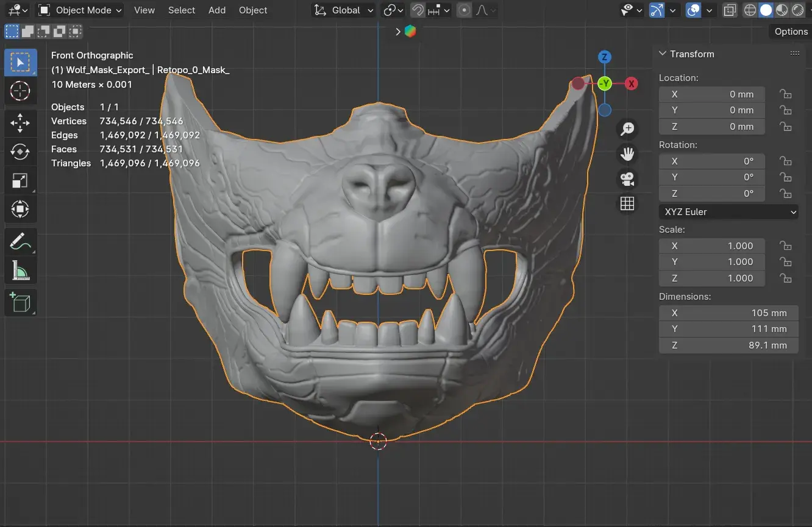Lock Location Z value
The image size is (812, 527).
(786, 127)
